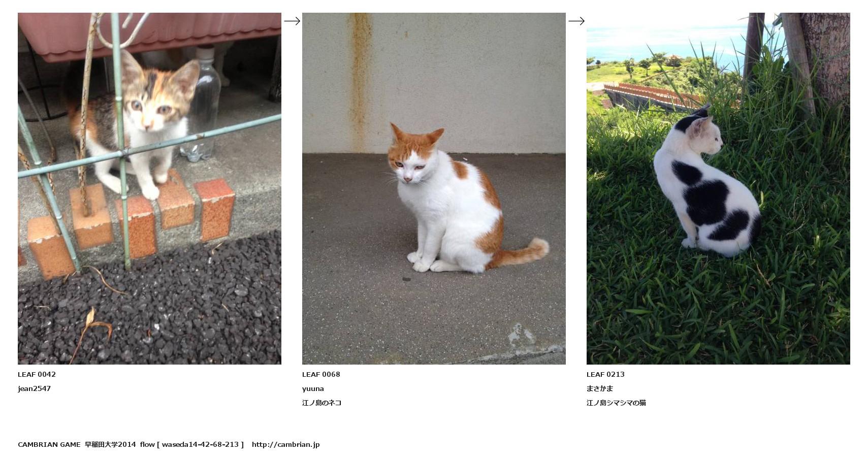Select the LEAF 0042 label
The width and height of the screenshot is (868, 457).
coord(37,374)
